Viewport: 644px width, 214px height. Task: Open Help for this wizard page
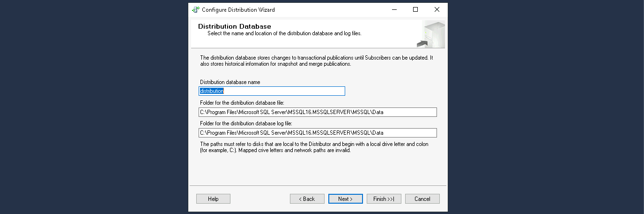(x=213, y=199)
